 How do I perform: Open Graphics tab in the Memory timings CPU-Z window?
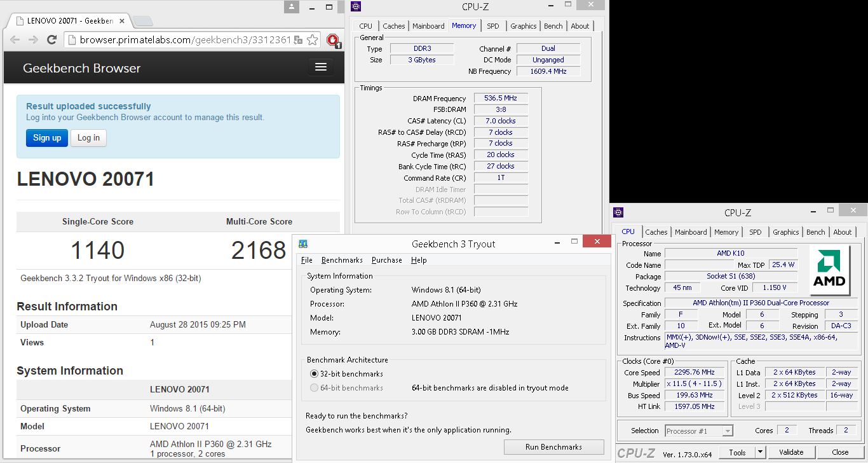[524, 26]
